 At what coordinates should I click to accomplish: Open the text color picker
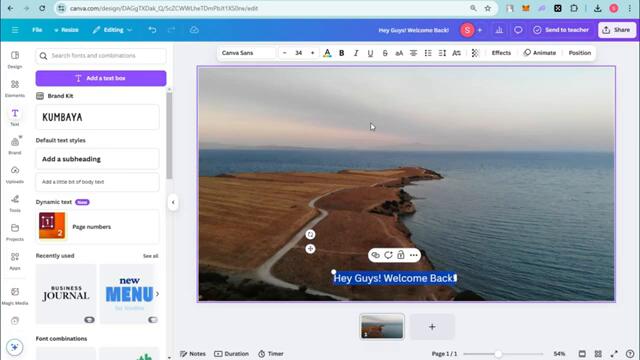327,53
